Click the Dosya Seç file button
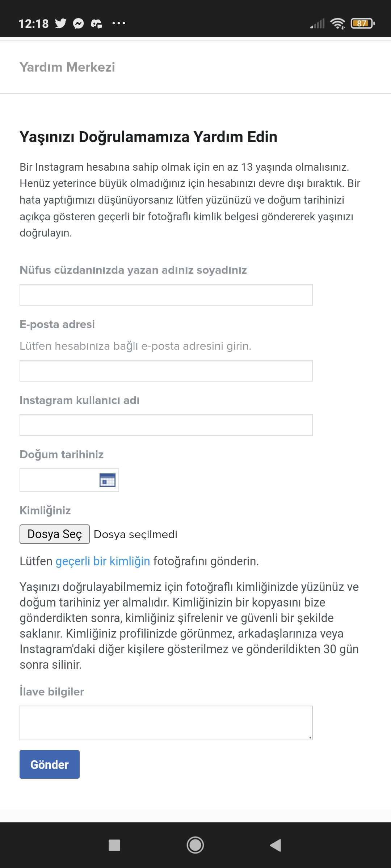Screen dimensions: 391x868 pos(55,534)
